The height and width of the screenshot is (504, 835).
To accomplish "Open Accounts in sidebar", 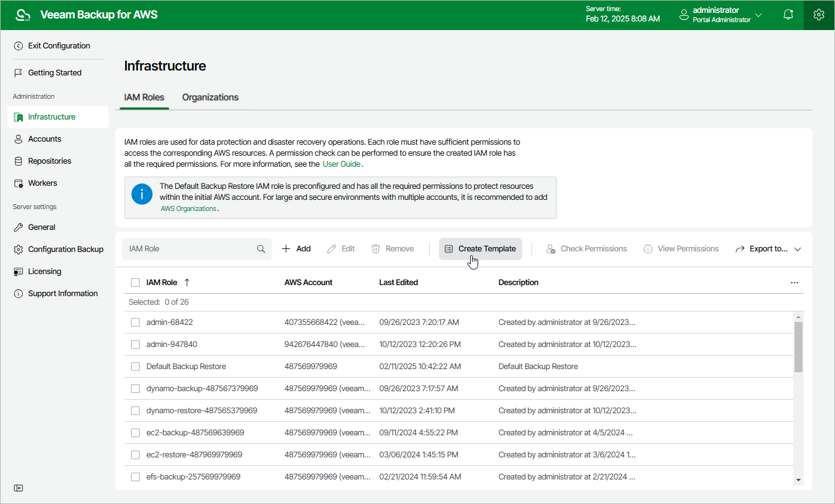I will pyautogui.click(x=45, y=139).
